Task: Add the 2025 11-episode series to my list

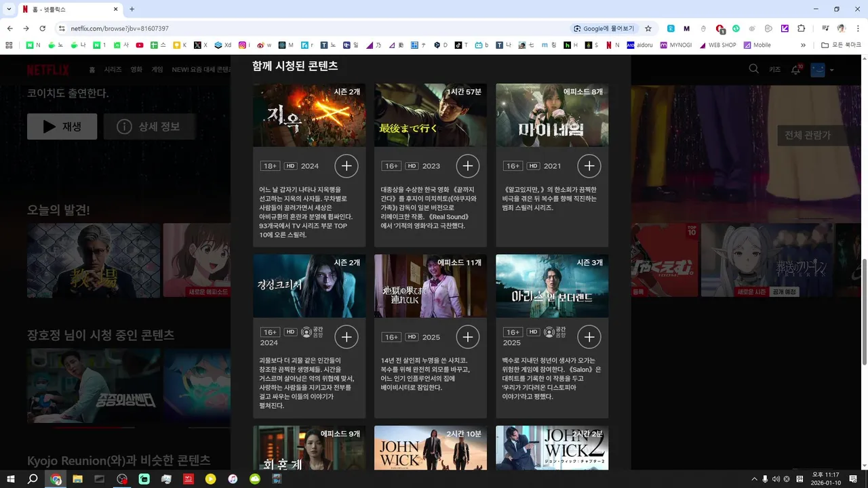Action: (x=468, y=337)
